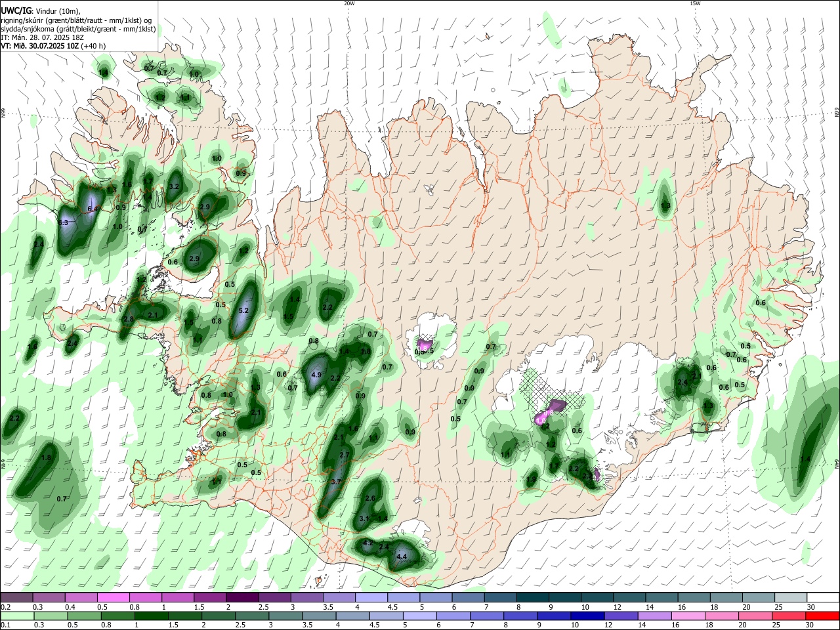Screen dimensions: 840x630
Task: Click the purple snow patch on Hofsjökull glacier
Action: tap(425, 344)
